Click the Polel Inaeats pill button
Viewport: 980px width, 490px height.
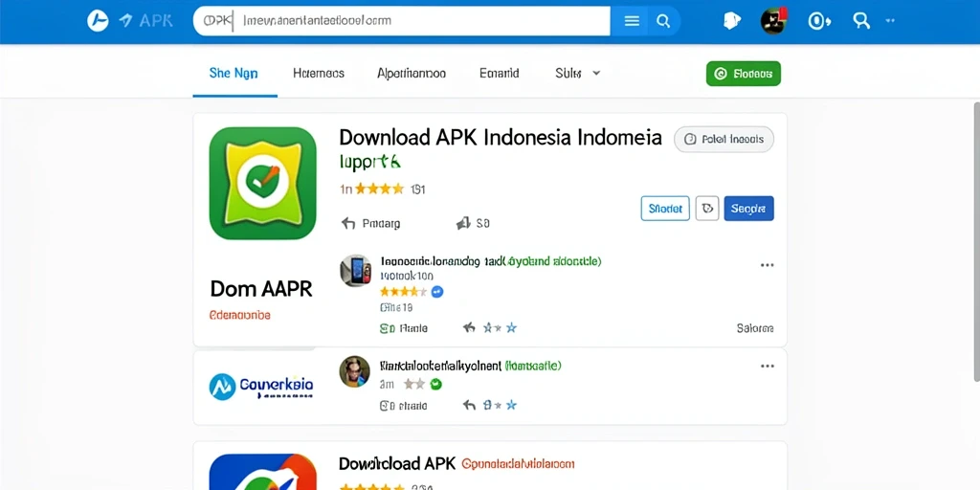(724, 140)
